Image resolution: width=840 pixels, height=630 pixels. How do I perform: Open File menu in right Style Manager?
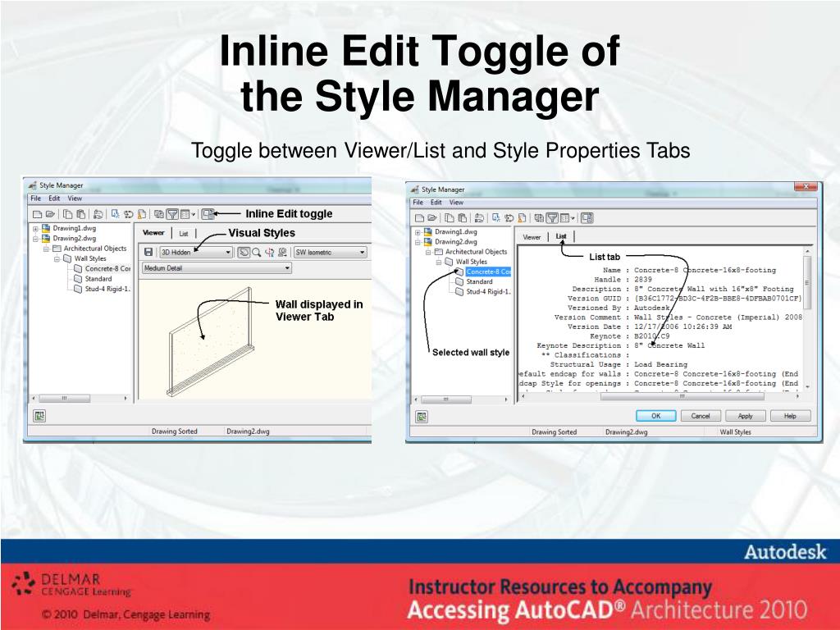tap(418, 203)
